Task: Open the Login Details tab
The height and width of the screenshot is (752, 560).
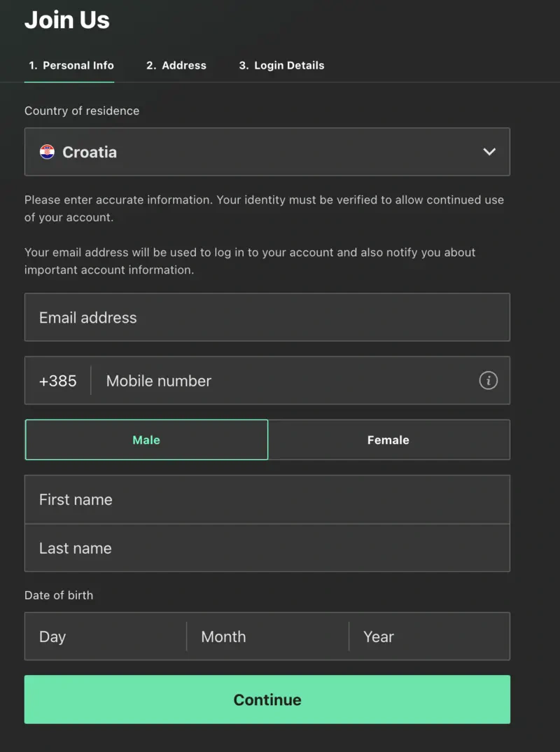Action: [281, 66]
